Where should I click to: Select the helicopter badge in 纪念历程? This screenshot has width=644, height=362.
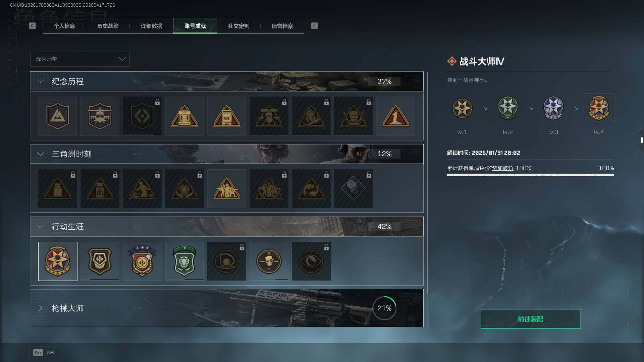[100, 116]
